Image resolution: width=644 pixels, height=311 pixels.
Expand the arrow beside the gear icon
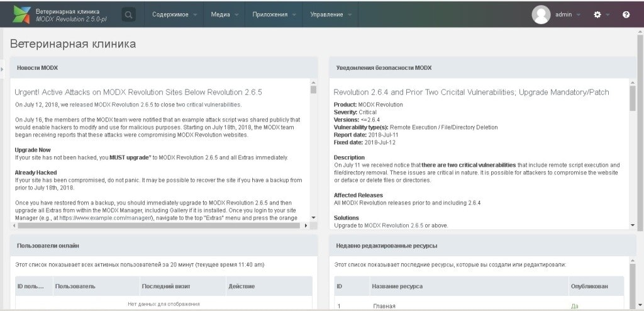[x=608, y=15]
